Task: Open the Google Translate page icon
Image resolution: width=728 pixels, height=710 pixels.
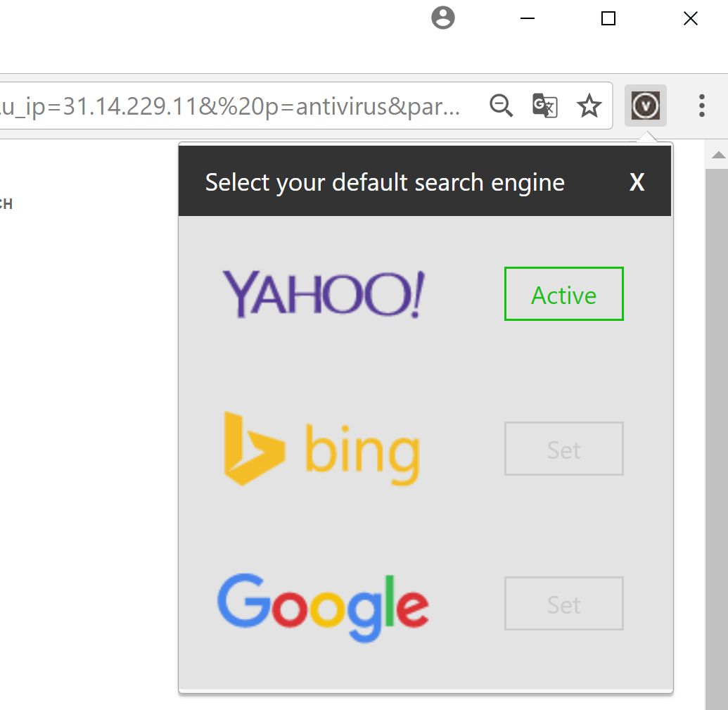Action: (x=544, y=106)
